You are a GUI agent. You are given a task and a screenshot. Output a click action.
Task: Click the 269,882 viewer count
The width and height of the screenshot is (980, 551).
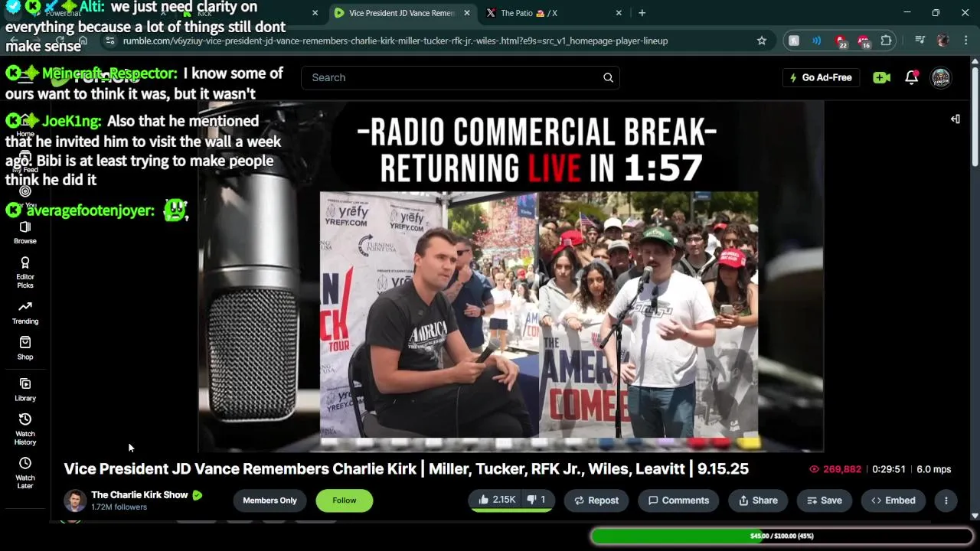(835, 469)
